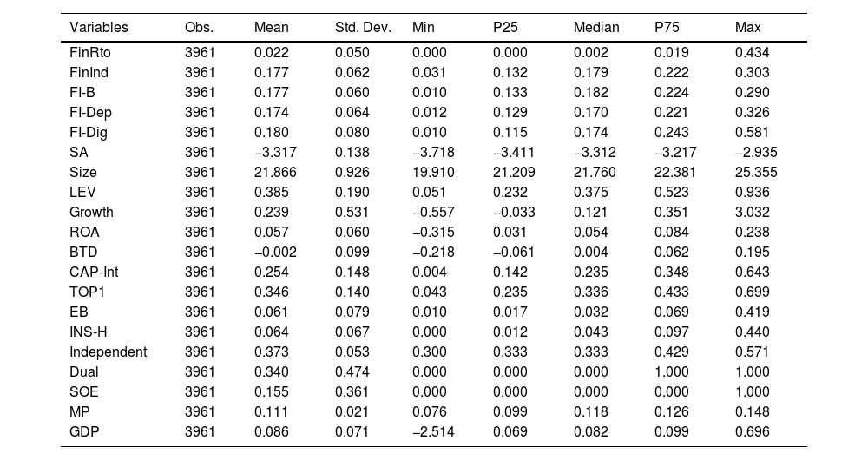
Task: Click the "Variables" column header
Action: pyautogui.click(x=98, y=28)
